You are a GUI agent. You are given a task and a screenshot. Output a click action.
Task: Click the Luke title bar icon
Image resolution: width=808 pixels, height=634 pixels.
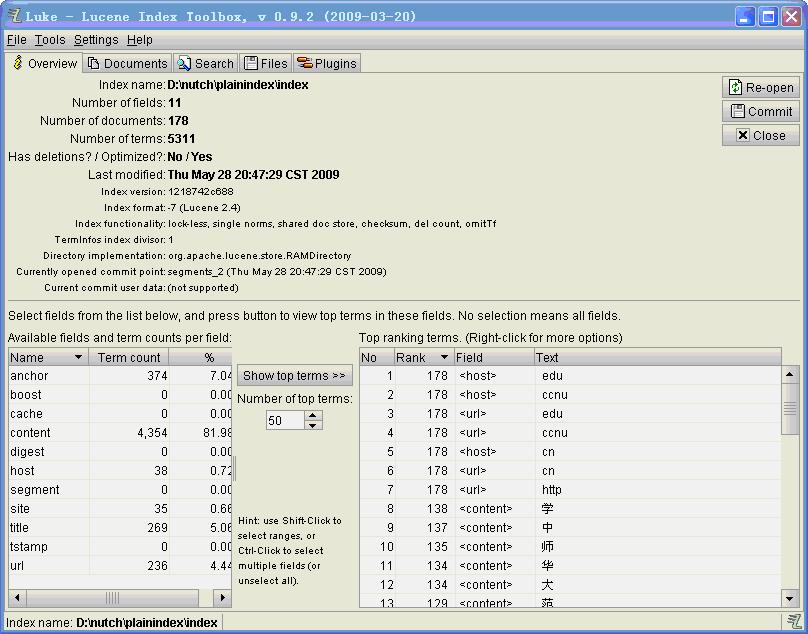point(14,15)
